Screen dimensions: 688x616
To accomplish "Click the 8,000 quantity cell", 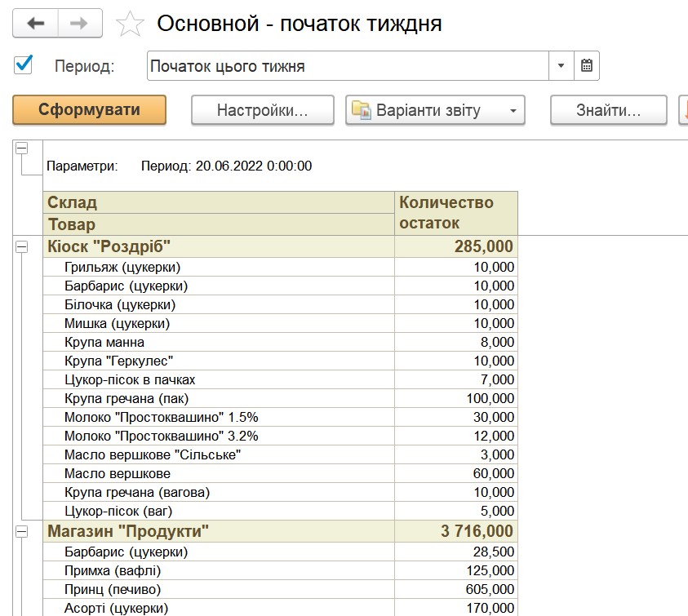I will click(456, 342).
